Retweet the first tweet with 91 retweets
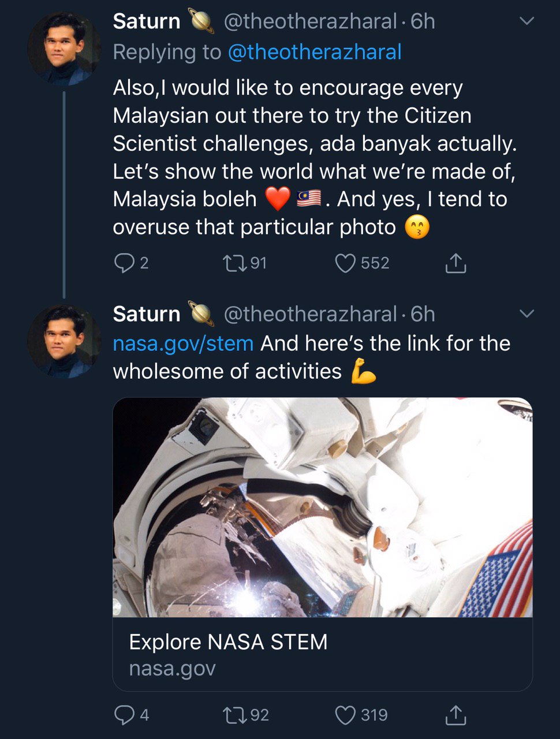Image resolution: width=560 pixels, height=739 pixels. (233, 263)
